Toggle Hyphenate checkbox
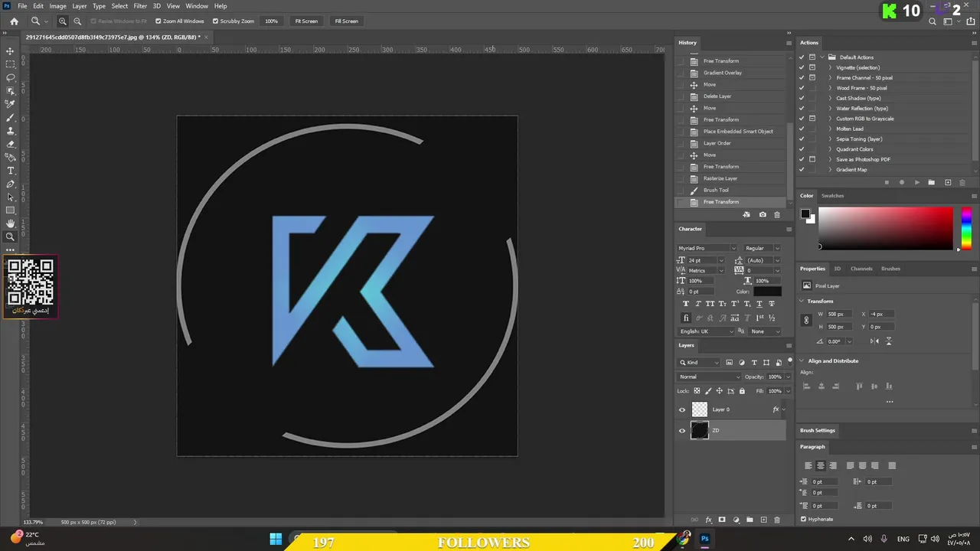The image size is (980, 551). pyautogui.click(x=803, y=519)
